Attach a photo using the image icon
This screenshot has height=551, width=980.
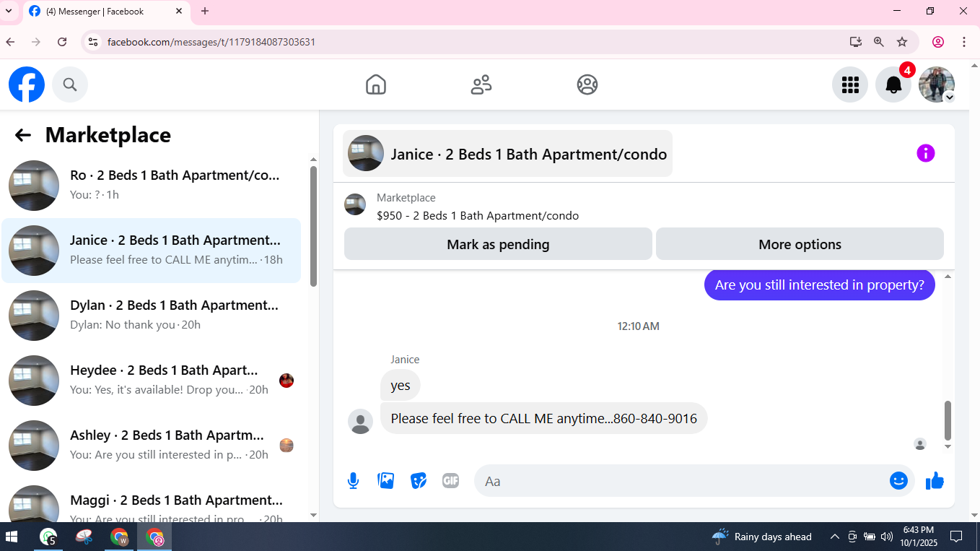coord(386,481)
